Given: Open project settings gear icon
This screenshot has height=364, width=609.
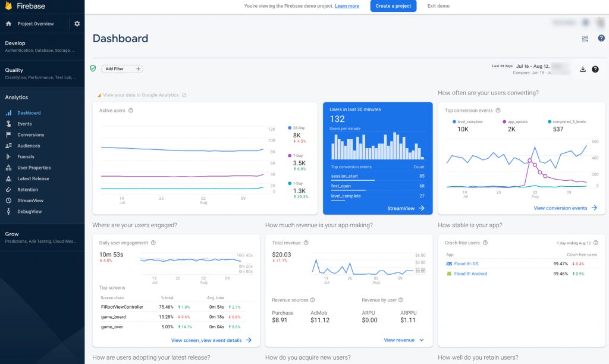Looking at the screenshot, I should click(x=77, y=24).
